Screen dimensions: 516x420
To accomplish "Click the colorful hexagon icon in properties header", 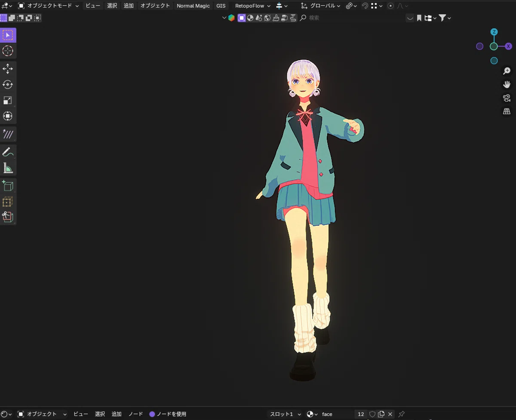I will tap(231, 18).
